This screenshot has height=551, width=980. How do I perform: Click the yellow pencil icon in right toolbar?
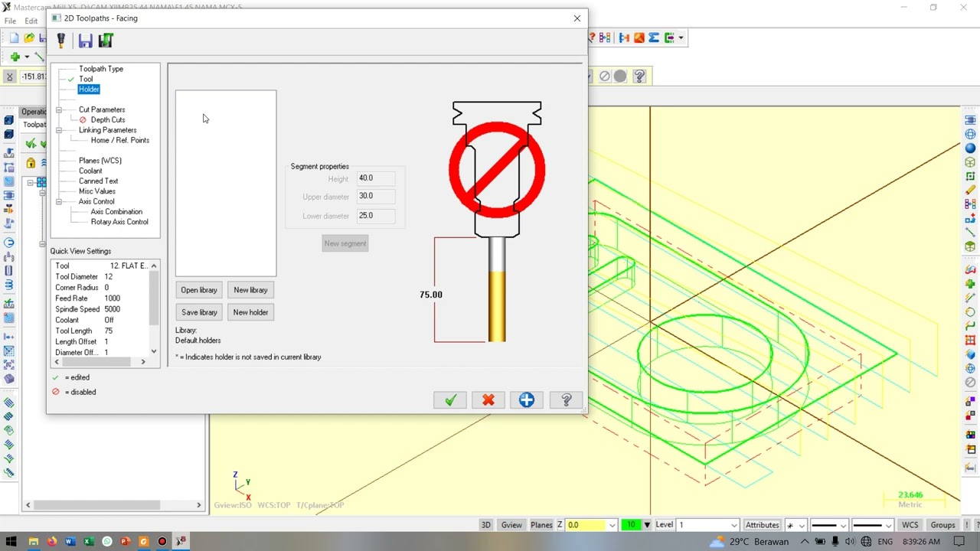(970, 190)
